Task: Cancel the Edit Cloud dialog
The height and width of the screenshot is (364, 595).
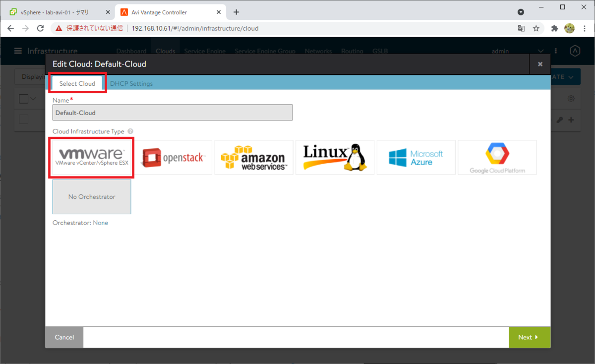Action: pyautogui.click(x=64, y=337)
